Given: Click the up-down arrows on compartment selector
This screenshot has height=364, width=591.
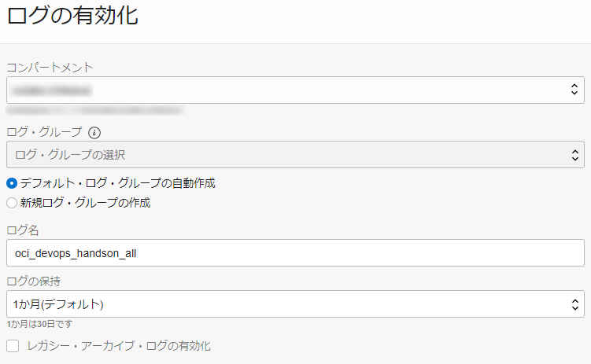Looking at the screenshot, I should pos(574,90).
